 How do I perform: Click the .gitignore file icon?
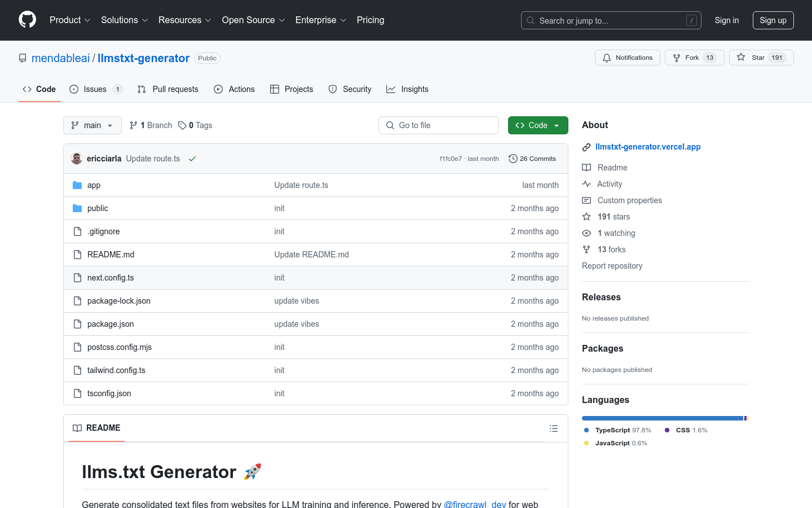[78, 231]
